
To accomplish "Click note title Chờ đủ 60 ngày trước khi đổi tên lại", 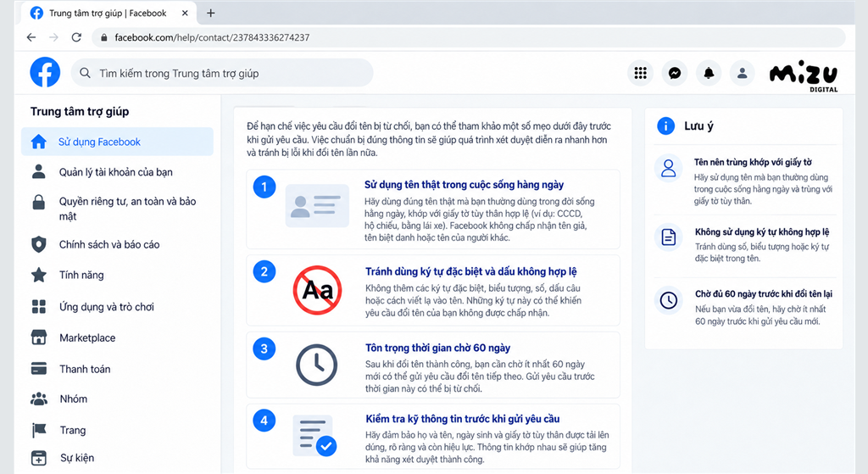I will click(x=764, y=293).
